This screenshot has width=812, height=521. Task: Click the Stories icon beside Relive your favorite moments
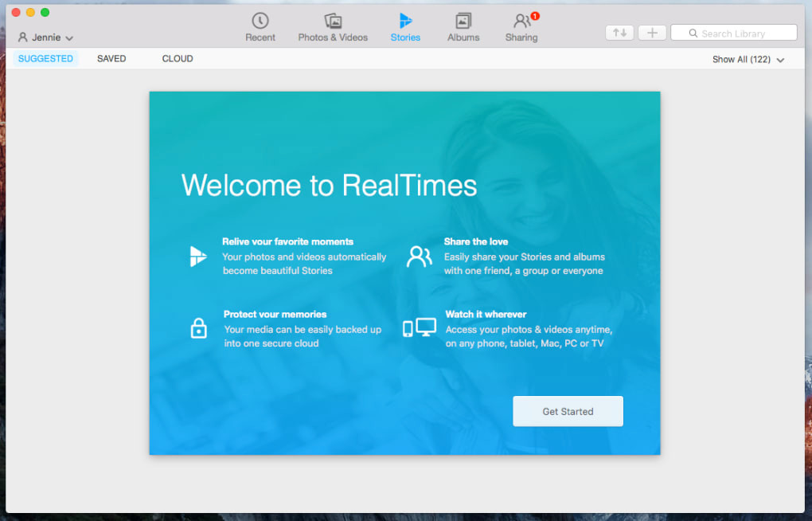tap(197, 256)
